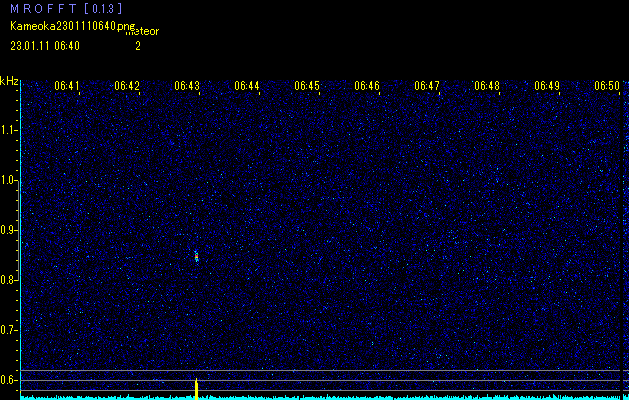Click the 06:49 time axis label
This screenshot has width=629, height=400.
point(547,86)
